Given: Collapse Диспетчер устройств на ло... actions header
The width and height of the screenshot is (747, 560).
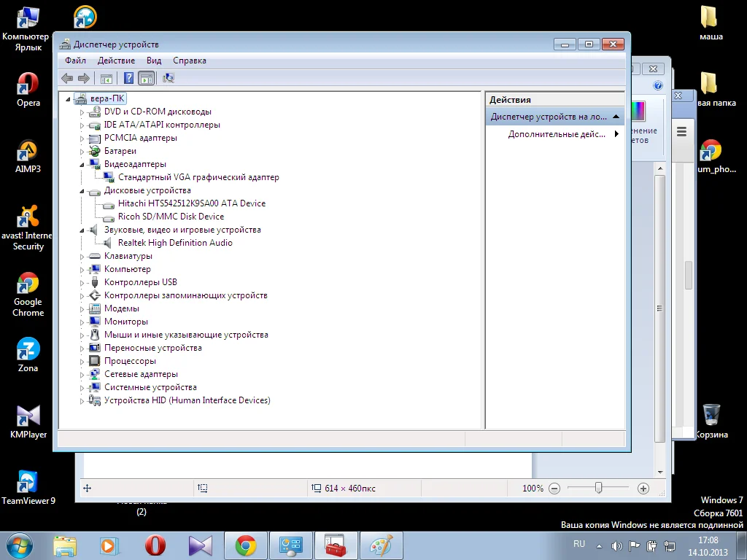Looking at the screenshot, I should tap(616, 117).
